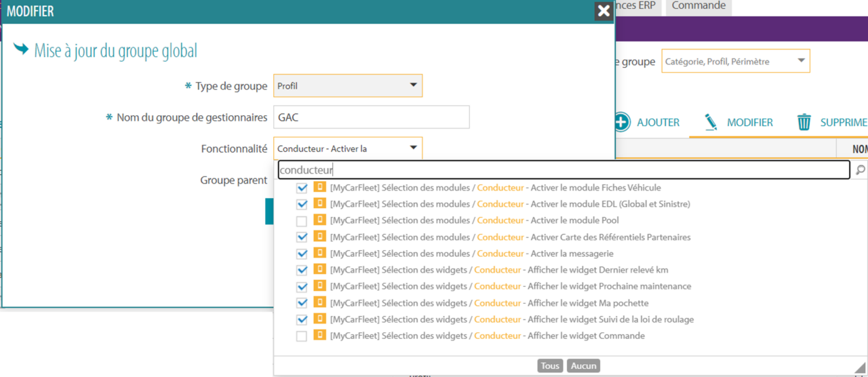
Task: Open the Catégorie, Profil, Périmètre dropdown
Action: point(735,61)
